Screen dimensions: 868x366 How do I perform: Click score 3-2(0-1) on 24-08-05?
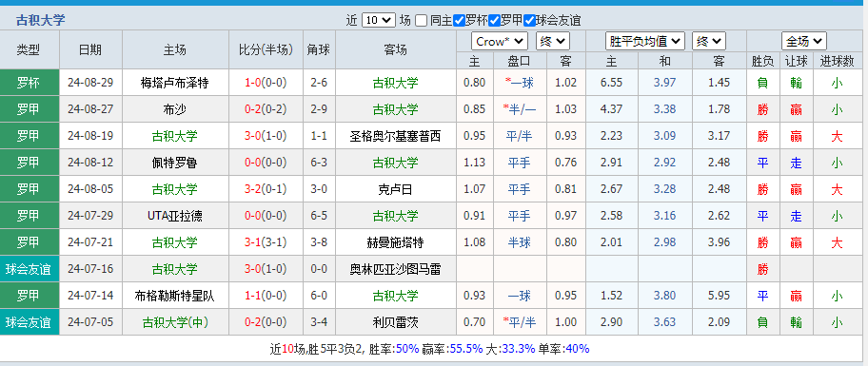point(266,189)
